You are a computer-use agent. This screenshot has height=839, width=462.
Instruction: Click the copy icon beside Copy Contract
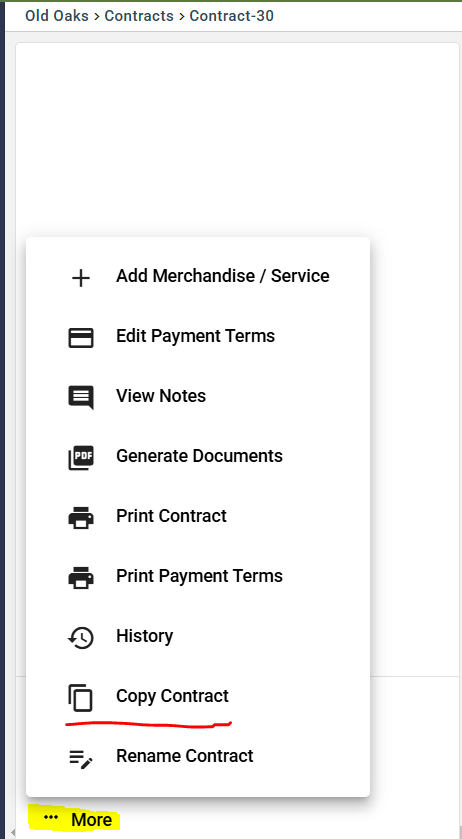[81, 698]
